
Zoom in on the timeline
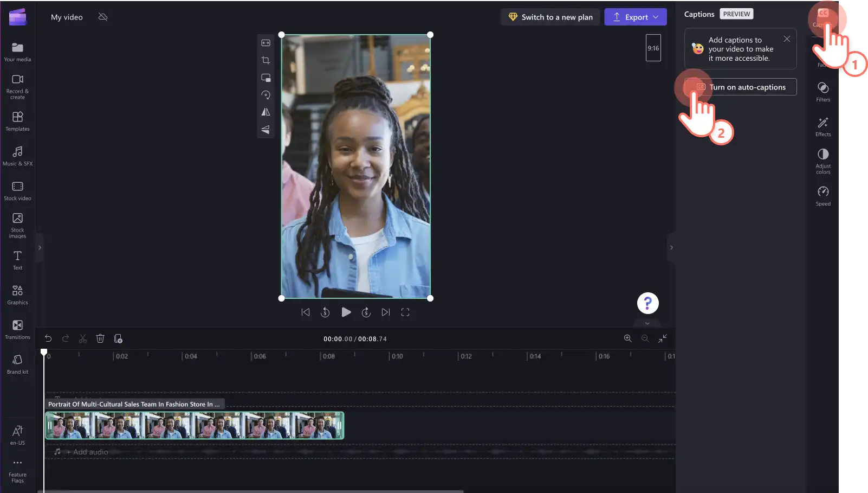click(628, 338)
